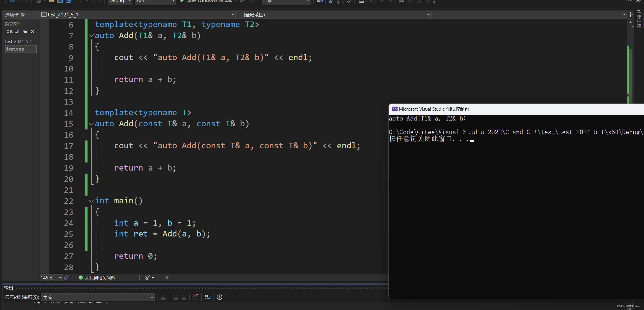Click the 未找到相关问题 status text
The width and height of the screenshot is (644, 310).
tap(100, 278)
